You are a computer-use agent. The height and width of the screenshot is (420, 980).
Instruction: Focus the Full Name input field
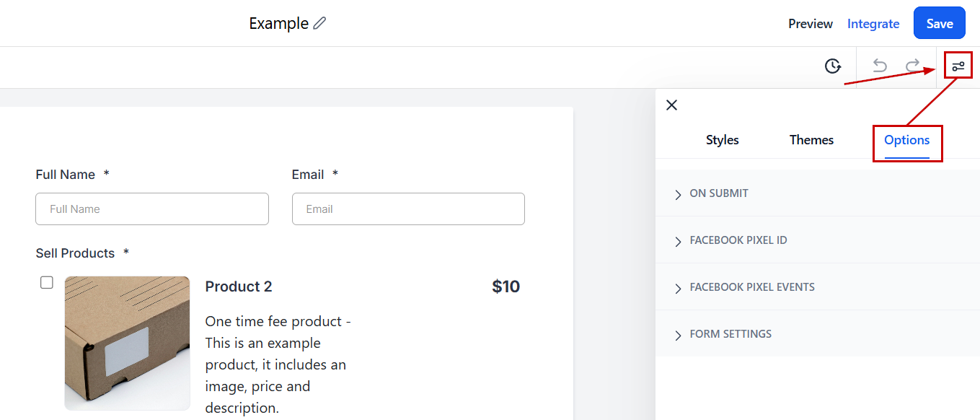(152, 209)
